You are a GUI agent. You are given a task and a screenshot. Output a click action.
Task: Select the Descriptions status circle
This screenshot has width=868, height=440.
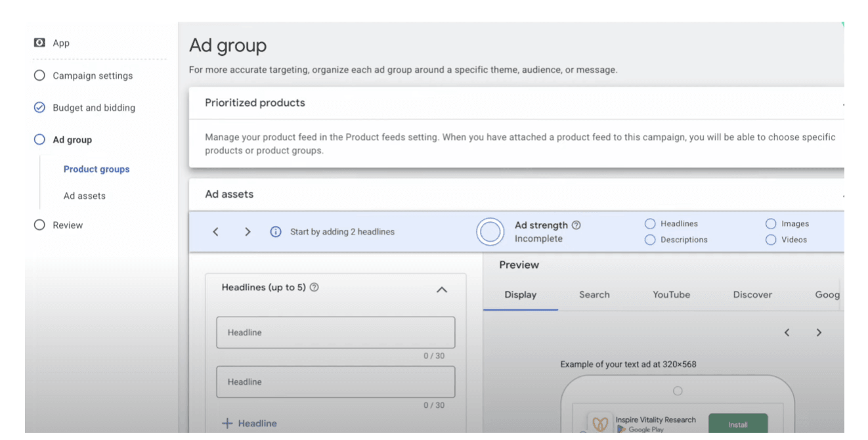(650, 240)
